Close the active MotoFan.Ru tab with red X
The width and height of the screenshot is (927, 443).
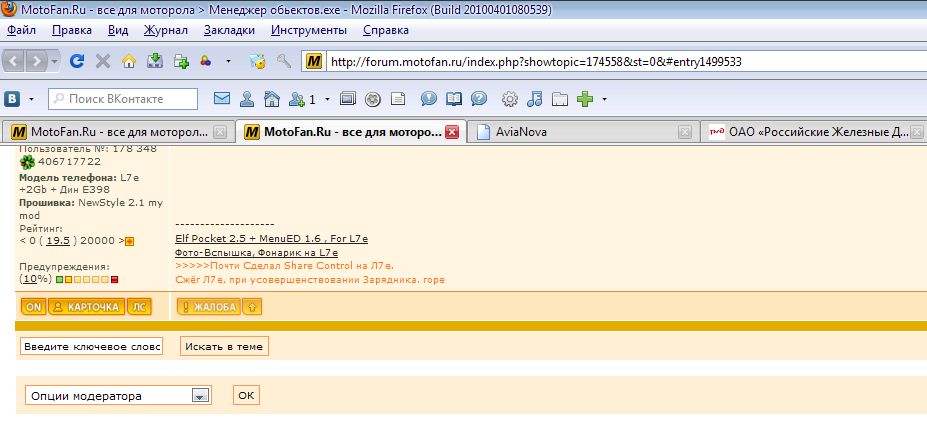pos(452,132)
